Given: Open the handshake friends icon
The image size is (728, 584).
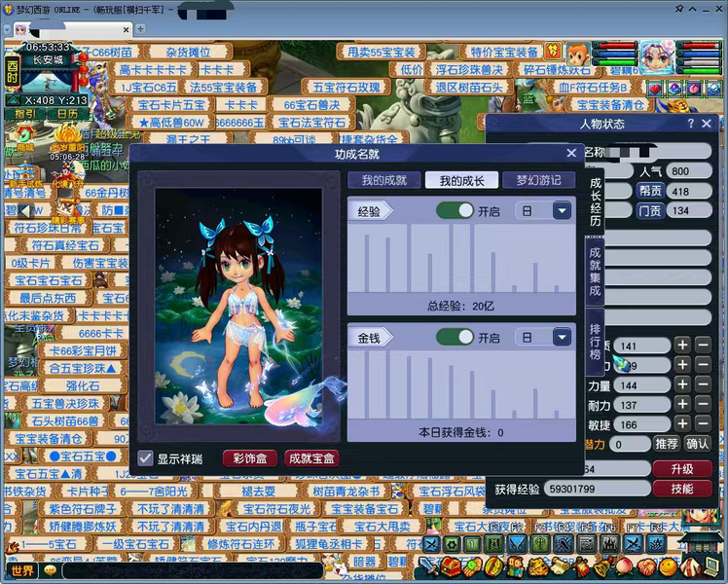Looking at the screenshot, I should (646, 566).
